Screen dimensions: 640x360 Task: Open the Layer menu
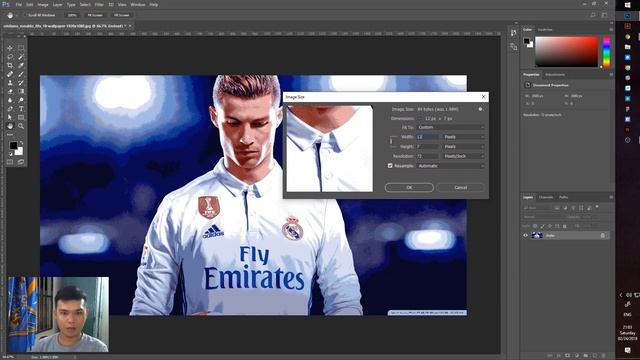(x=58, y=4)
